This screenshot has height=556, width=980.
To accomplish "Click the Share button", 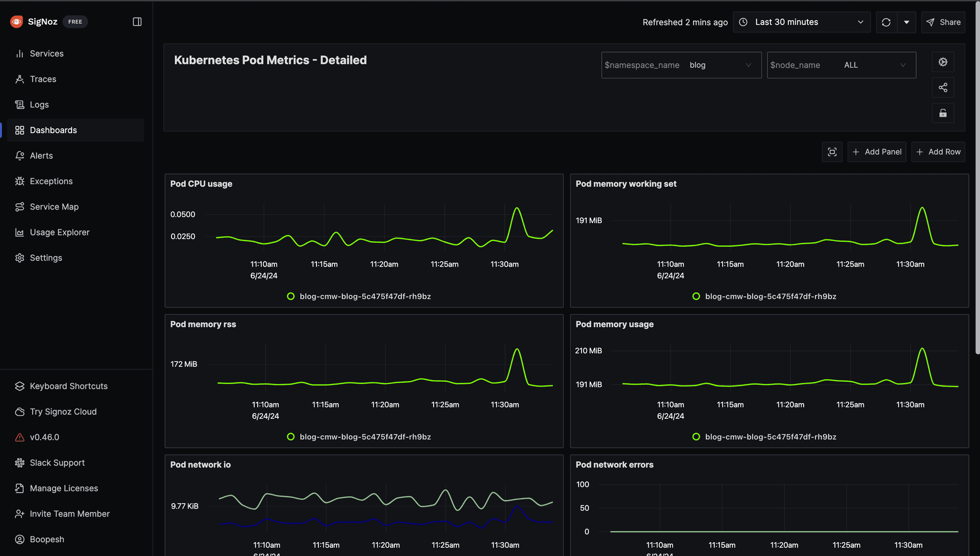I will 943,22.
